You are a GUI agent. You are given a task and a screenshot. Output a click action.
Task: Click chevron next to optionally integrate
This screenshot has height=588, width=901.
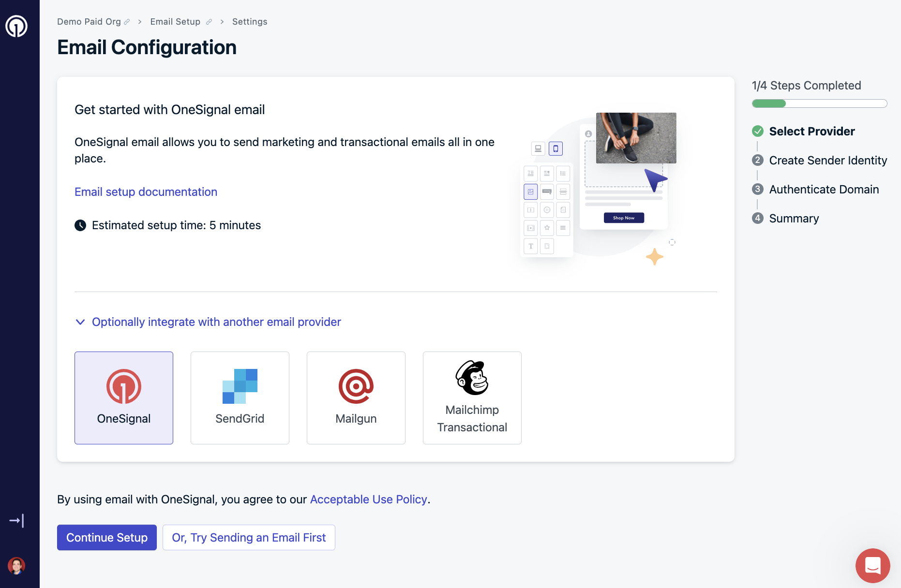pos(80,322)
